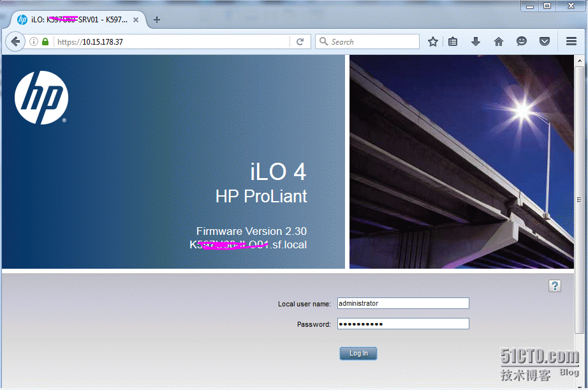This screenshot has width=588, height=390.
Task: Open the downloads arrow icon
Action: tap(476, 41)
